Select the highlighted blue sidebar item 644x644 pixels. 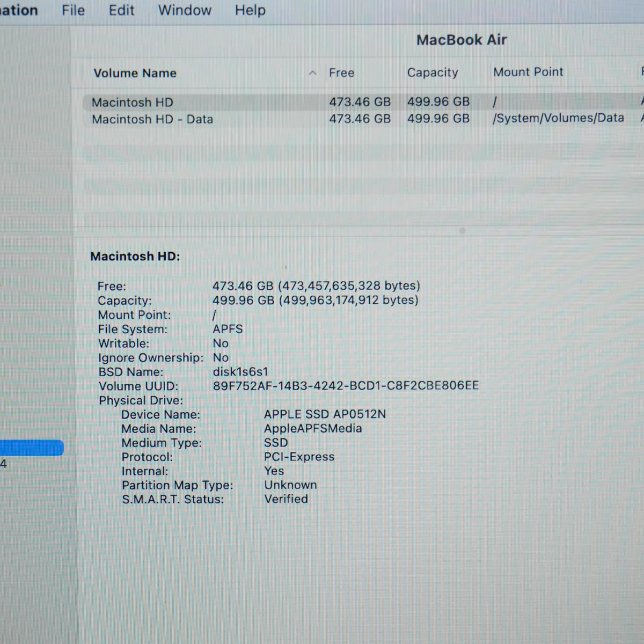click(32, 448)
